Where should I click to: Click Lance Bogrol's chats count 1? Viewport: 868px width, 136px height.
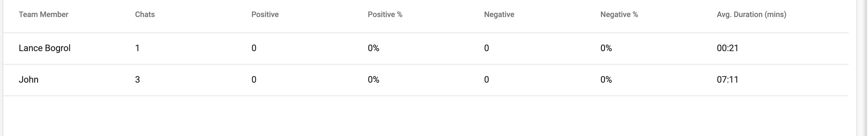tap(137, 48)
